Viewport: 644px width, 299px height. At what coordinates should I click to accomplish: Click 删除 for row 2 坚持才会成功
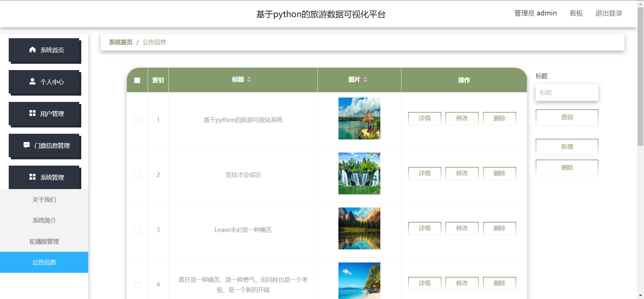(499, 173)
